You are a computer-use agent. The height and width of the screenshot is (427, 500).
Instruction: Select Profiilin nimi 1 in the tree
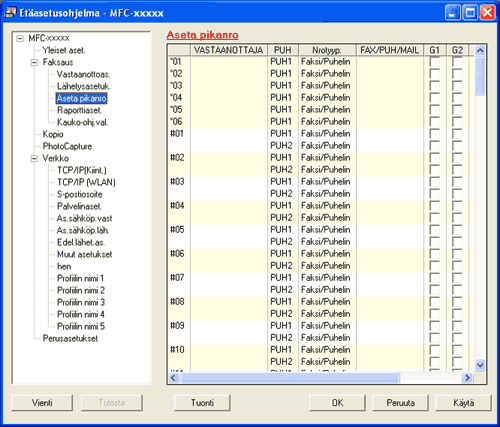coord(80,278)
